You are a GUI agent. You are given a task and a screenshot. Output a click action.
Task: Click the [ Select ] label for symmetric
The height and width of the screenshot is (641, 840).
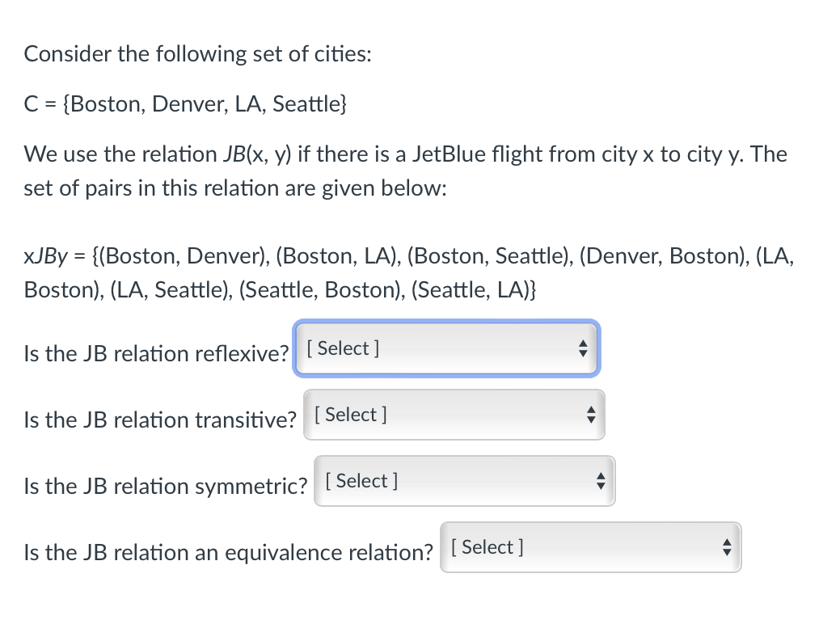[x=361, y=480]
